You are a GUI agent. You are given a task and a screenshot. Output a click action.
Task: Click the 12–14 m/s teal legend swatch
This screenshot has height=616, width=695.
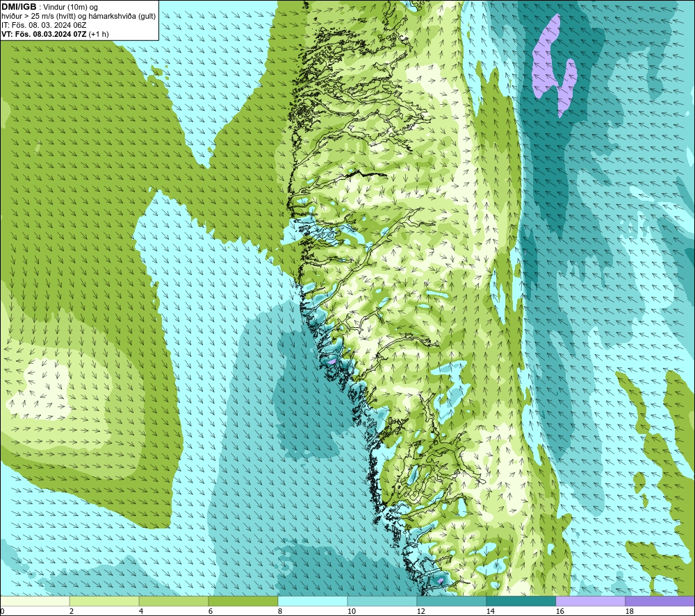click(x=451, y=601)
